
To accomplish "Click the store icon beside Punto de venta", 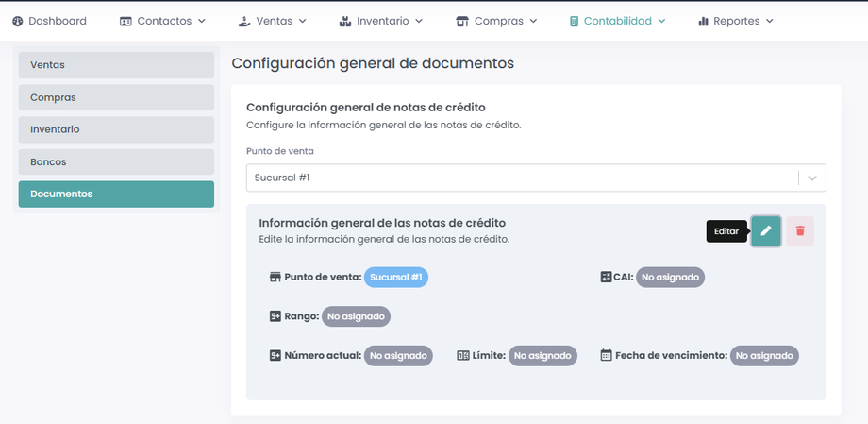I will (275, 278).
